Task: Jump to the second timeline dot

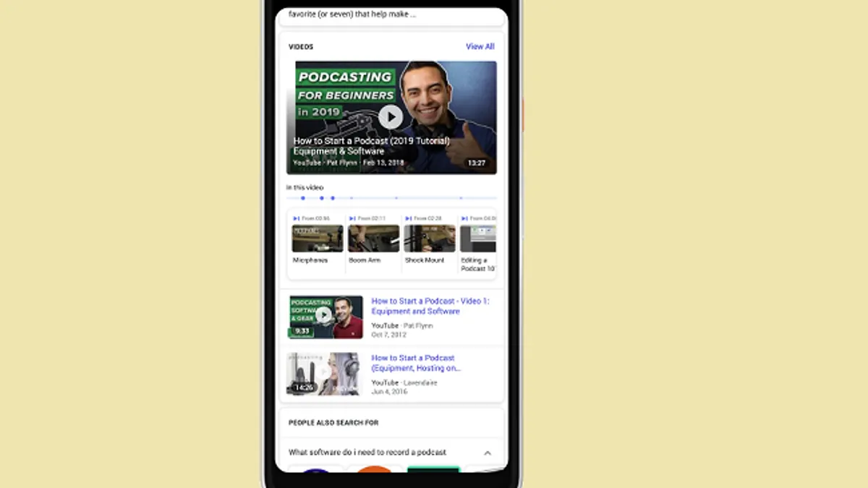Action: click(322, 197)
